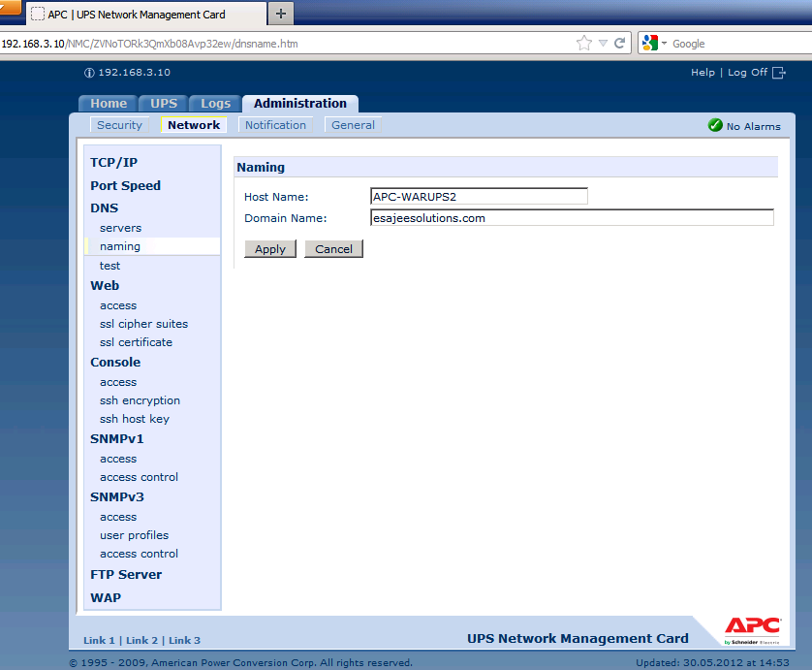Screen dimensions: 812x670
Task: Switch to the Home tab
Action: point(109,103)
